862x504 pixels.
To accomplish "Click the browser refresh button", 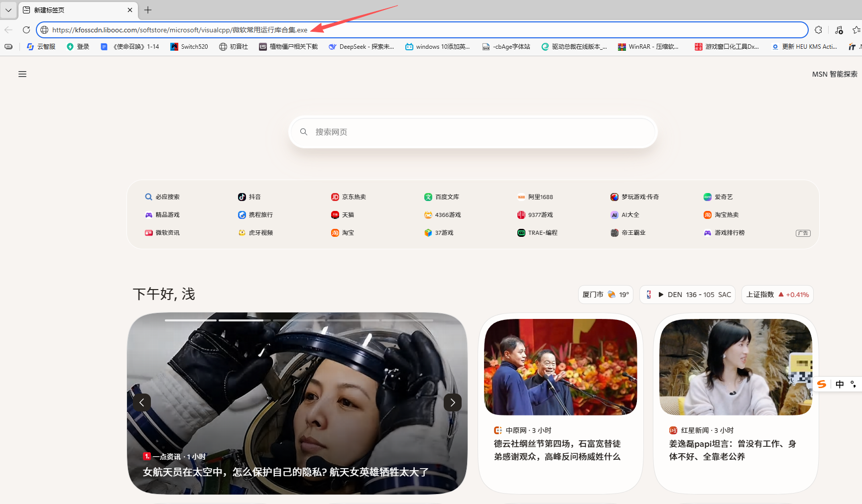I will click(x=26, y=30).
